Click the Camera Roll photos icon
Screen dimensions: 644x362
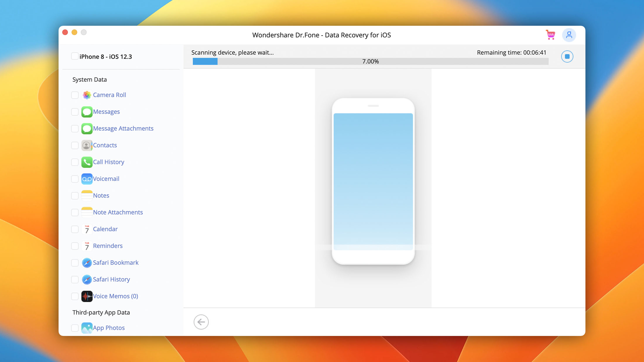pos(87,95)
